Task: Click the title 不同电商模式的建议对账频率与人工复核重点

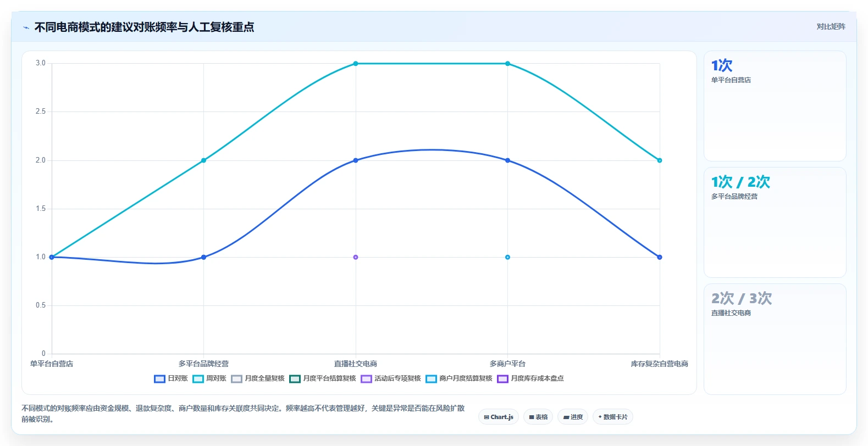Action: click(145, 27)
